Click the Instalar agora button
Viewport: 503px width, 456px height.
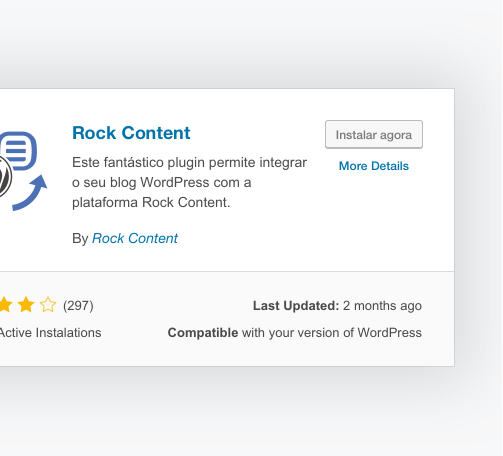374,134
